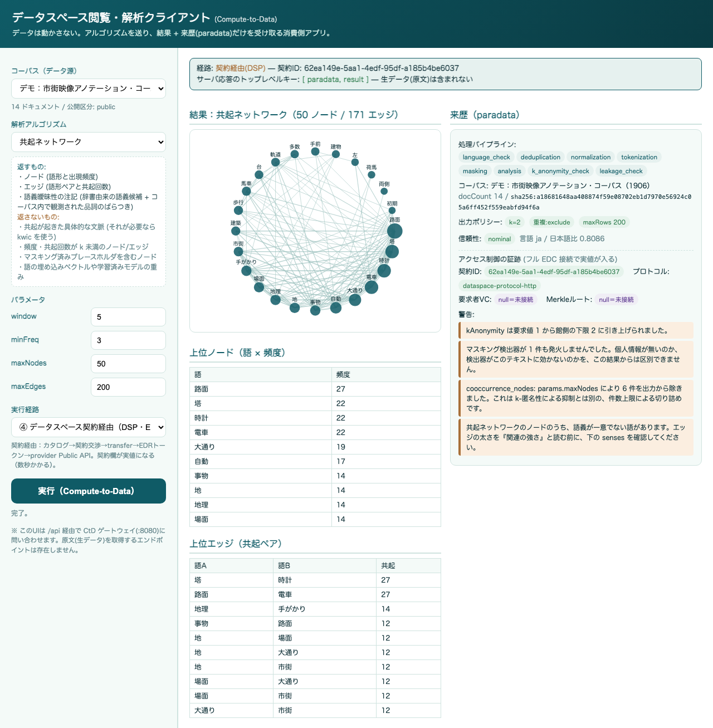Select the 台 node in the network graph
This screenshot has width=713, height=728.
point(259,175)
